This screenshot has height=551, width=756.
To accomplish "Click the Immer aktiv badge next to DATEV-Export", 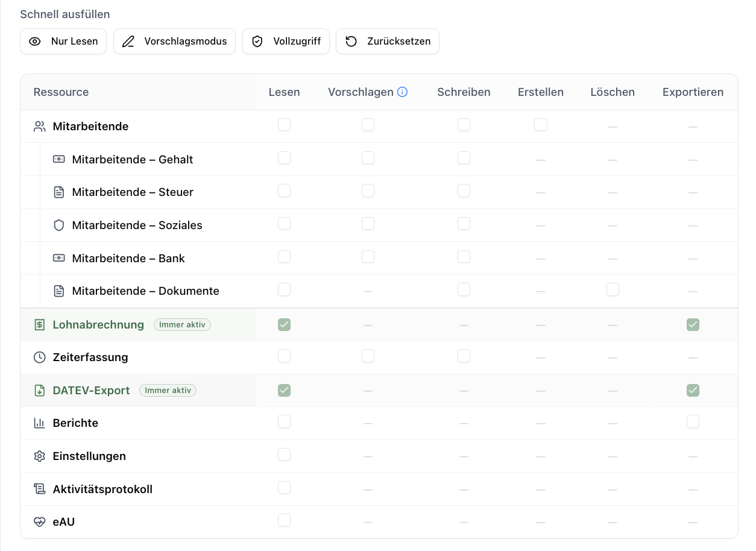I will point(168,391).
